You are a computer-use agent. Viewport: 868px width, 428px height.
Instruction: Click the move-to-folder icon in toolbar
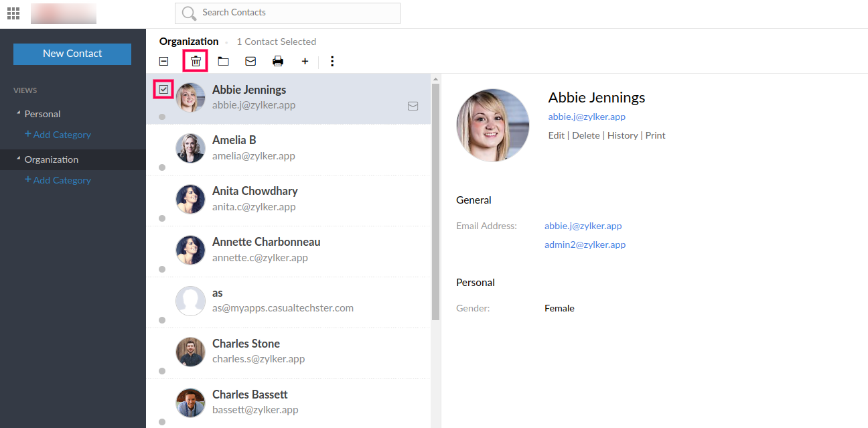223,61
